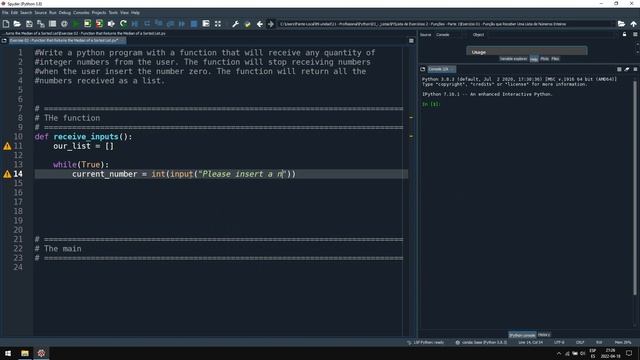Click the clear console eraser icon
This screenshot has height=360, width=640.
tap(627, 69)
